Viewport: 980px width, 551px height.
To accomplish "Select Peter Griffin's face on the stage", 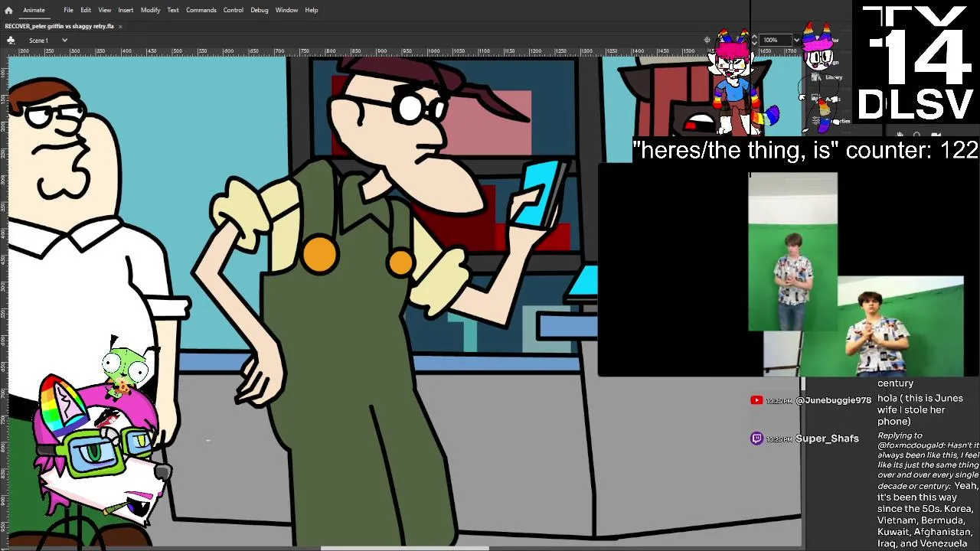I will coord(61,145).
